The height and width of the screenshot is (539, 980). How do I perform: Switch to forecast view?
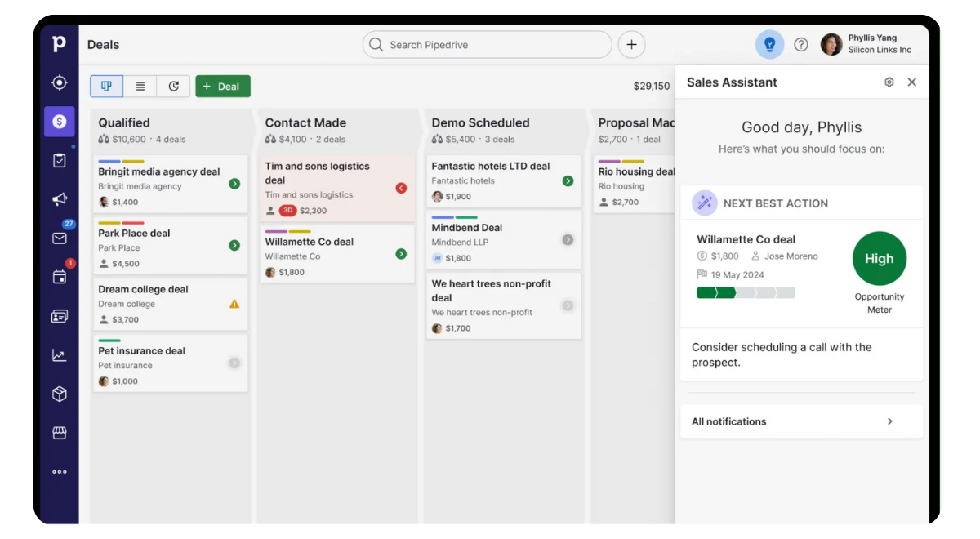pyautogui.click(x=173, y=86)
